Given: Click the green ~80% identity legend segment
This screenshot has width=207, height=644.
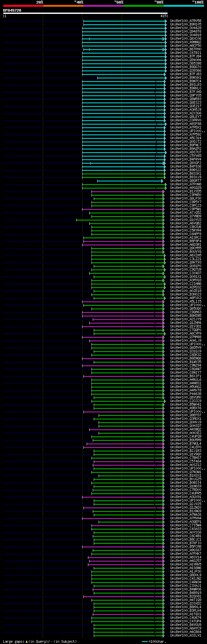Looking at the screenshot, I should (144, 6).
